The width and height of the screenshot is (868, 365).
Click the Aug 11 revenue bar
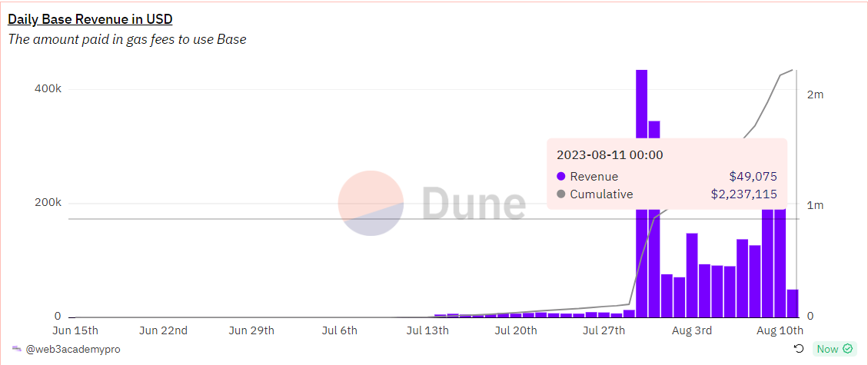(793, 303)
